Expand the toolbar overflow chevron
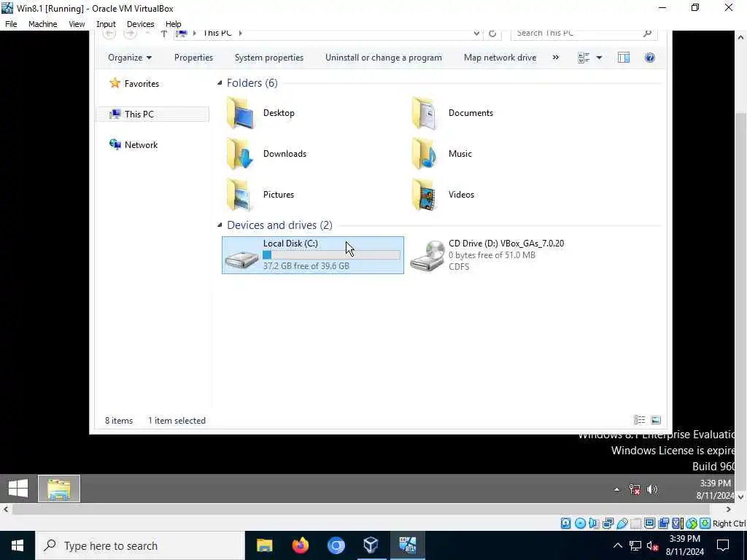 pyautogui.click(x=555, y=58)
